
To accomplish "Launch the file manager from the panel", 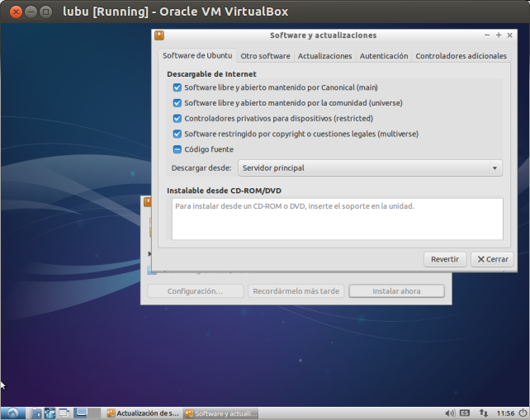I will pos(35,413).
